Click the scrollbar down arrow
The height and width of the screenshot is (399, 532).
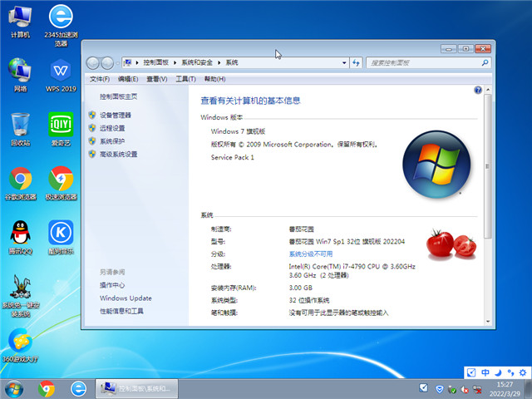(488, 322)
